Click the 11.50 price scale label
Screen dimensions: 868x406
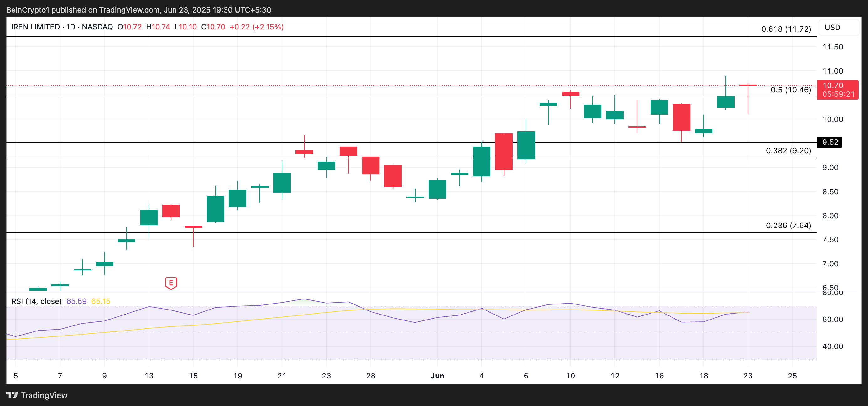click(833, 47)
